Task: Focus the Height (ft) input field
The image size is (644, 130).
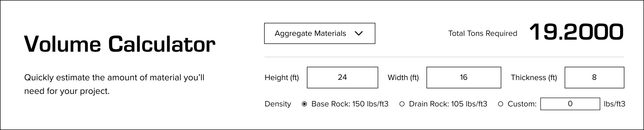Action: pos(342,78)
